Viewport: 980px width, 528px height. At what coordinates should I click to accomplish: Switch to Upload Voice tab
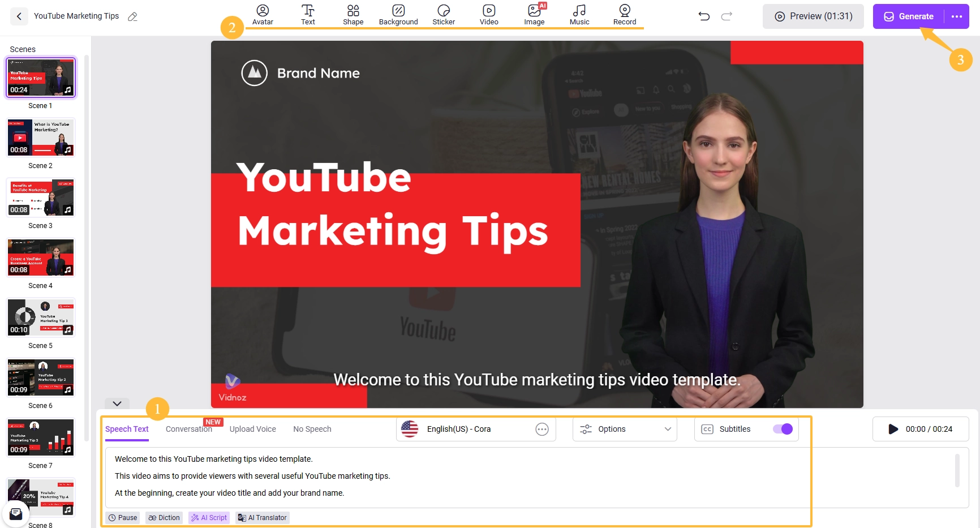point(253,429)
